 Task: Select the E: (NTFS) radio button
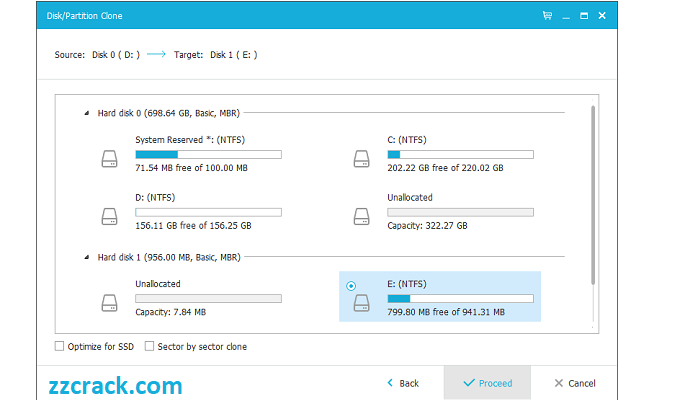coord(351,286)
